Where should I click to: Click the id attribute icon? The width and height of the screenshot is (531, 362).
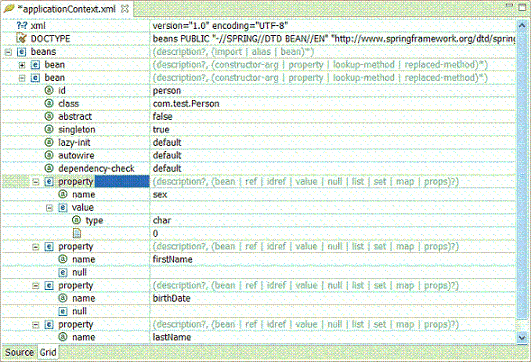pyautogui.click(x=49, y=90)
